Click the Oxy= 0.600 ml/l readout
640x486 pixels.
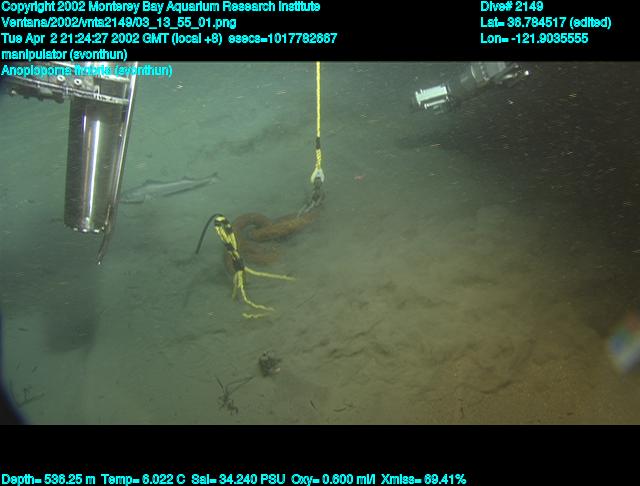point(331,479)
